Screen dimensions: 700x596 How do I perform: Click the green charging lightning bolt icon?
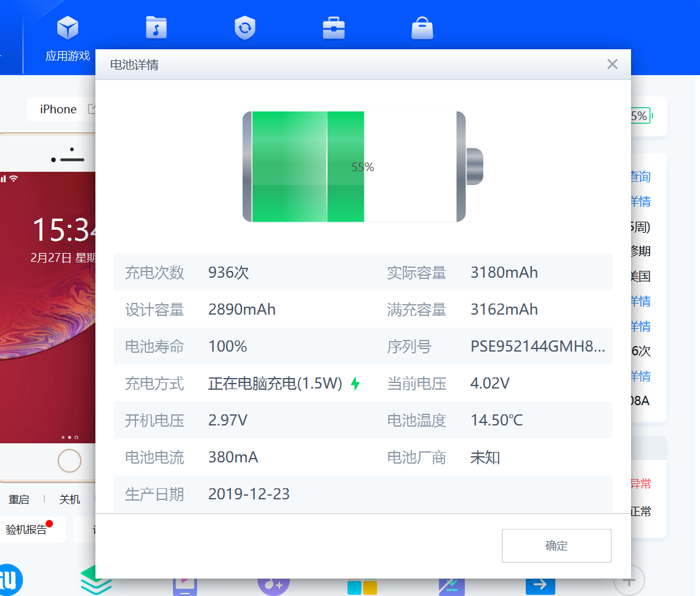click(x=355, y=384)
